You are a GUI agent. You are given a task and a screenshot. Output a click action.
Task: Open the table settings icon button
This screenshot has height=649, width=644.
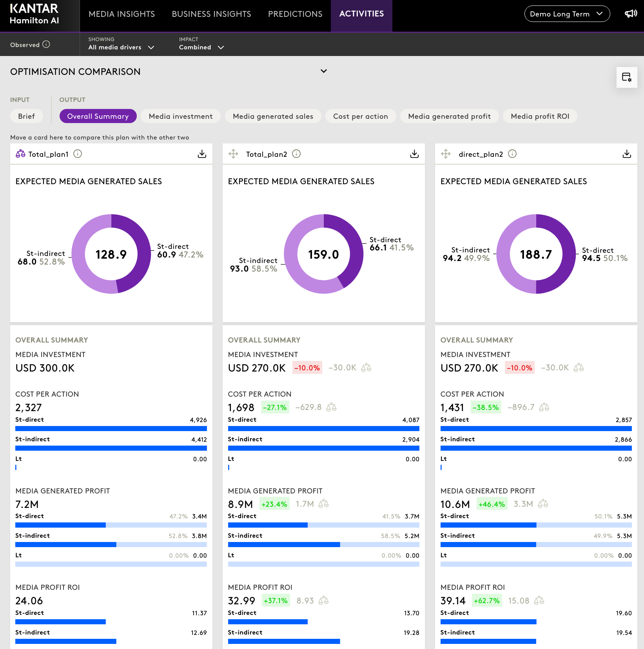click(x=627, y=77)
